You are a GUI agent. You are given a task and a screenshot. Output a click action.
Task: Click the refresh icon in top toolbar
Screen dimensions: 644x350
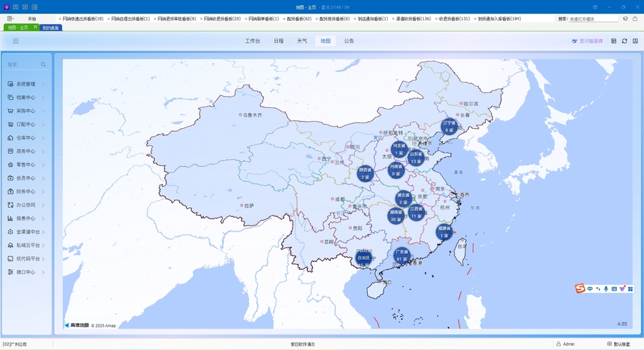click(x=624, y=41)
